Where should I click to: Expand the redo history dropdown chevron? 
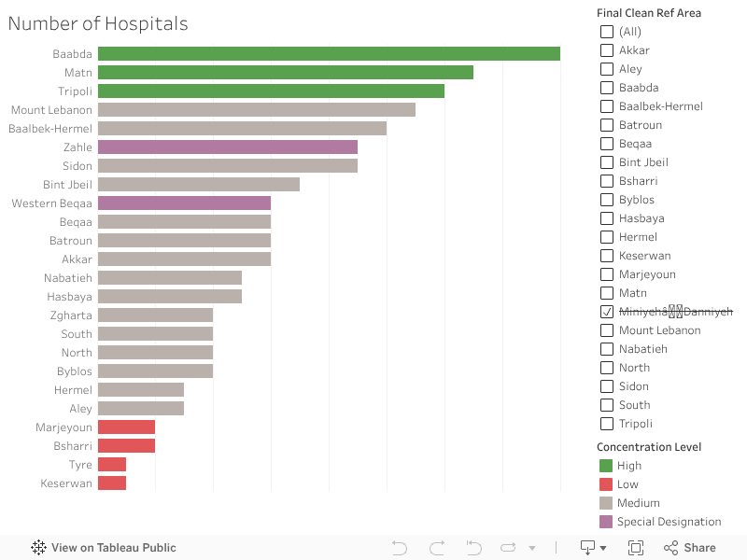[x=532, y=548]
